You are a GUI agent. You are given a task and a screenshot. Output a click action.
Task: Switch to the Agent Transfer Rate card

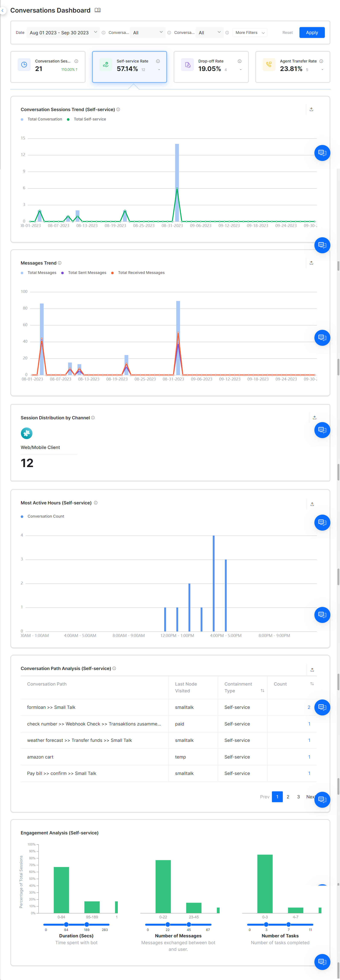(x=292, y=67)
